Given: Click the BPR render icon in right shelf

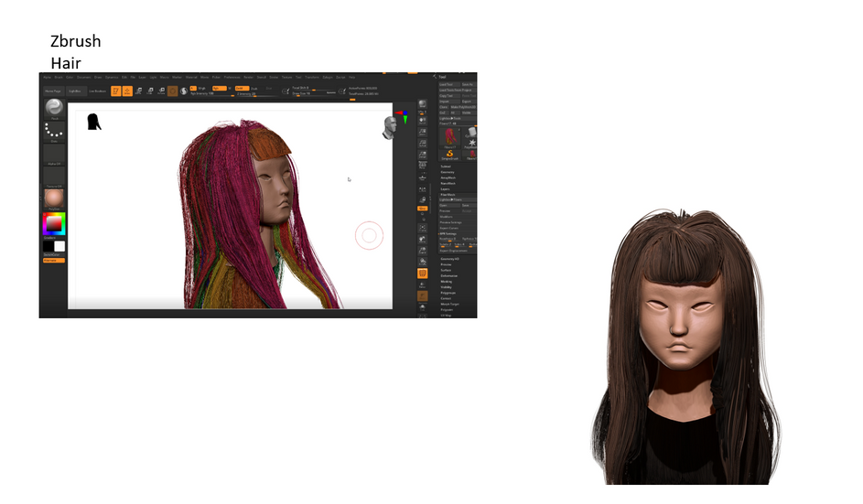Looking at the screenshot, I should 422,104.
